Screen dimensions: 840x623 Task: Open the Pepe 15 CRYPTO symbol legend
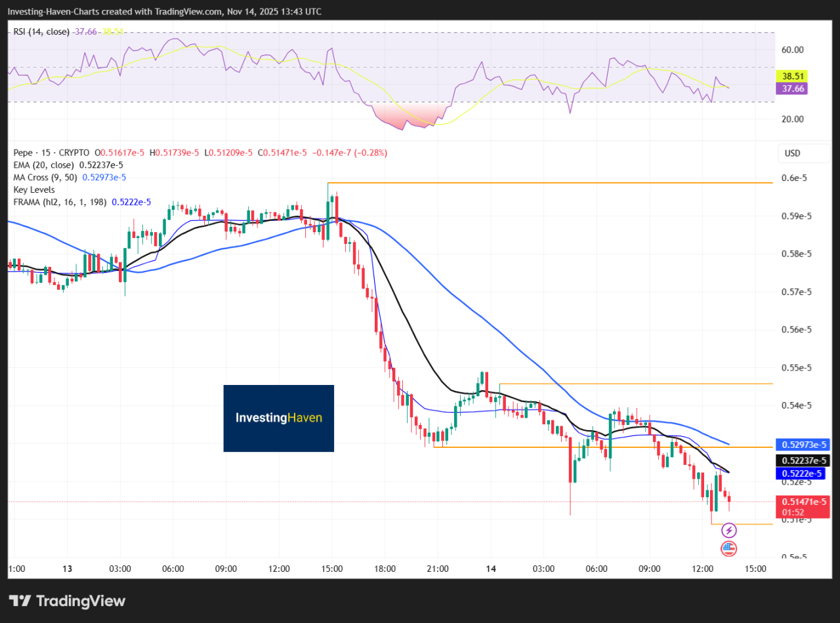click(x=52, y=153)
